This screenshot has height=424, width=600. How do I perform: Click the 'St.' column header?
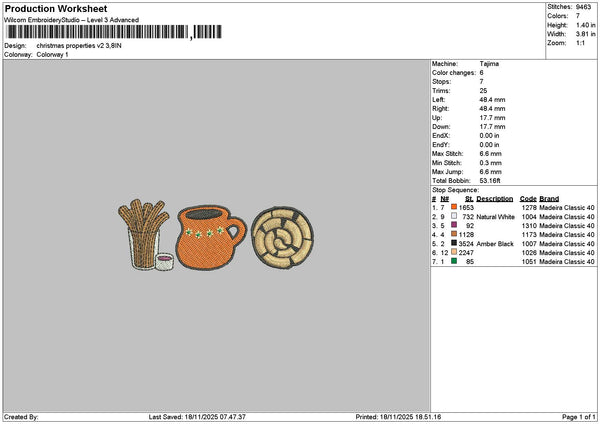[x=469, y=199]
